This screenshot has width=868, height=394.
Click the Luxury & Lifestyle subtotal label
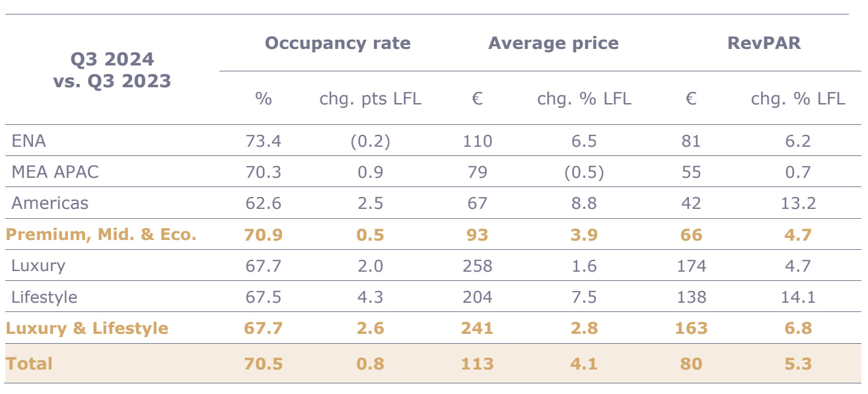pos(87,329)
